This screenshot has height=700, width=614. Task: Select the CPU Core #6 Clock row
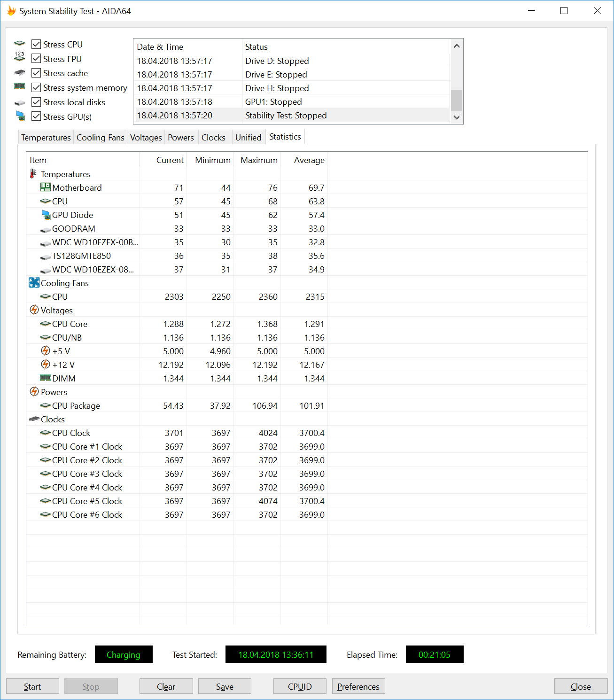point(307,514)
